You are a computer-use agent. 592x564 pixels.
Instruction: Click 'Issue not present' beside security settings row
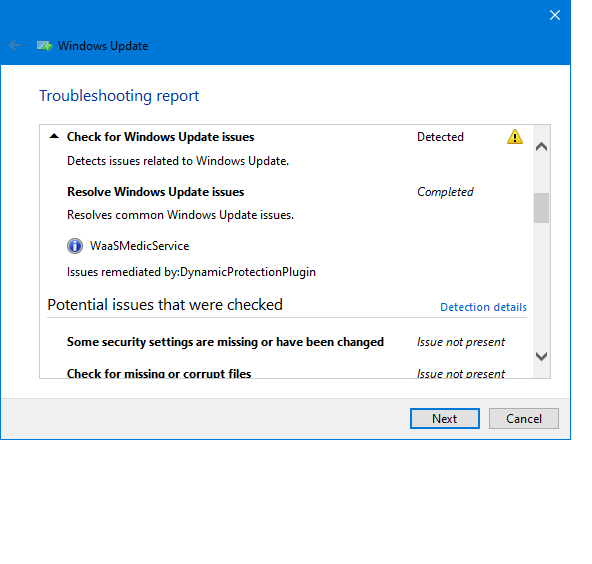(x=461, y=342)
